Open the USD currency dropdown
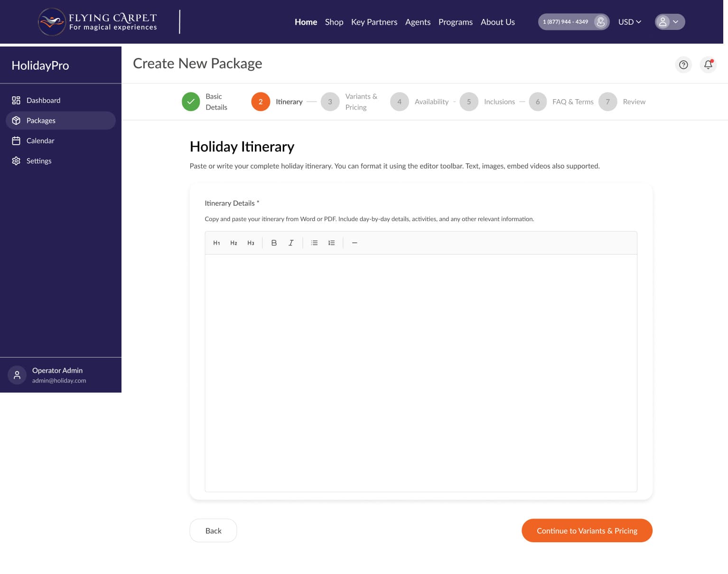728x574 pixels. pos(629,22)
